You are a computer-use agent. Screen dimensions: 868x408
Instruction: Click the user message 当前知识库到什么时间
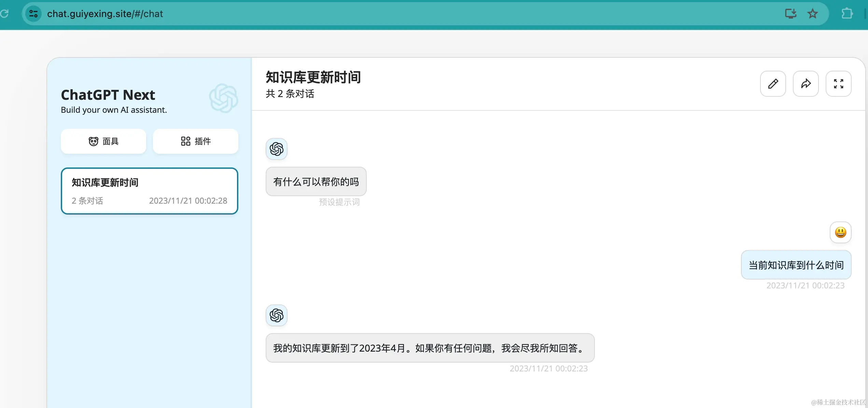pos(796,265)
